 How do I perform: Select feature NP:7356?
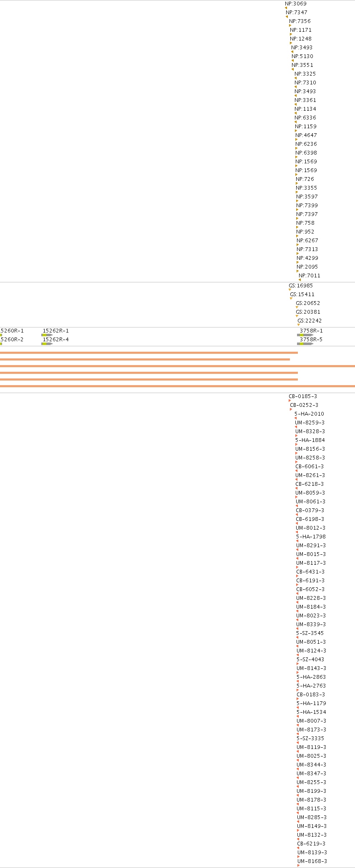coord(300,21)
